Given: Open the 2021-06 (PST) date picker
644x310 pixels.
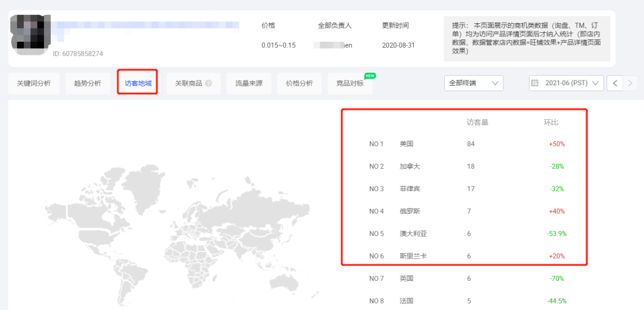Looking at the screenshot, I should [566, 83].
